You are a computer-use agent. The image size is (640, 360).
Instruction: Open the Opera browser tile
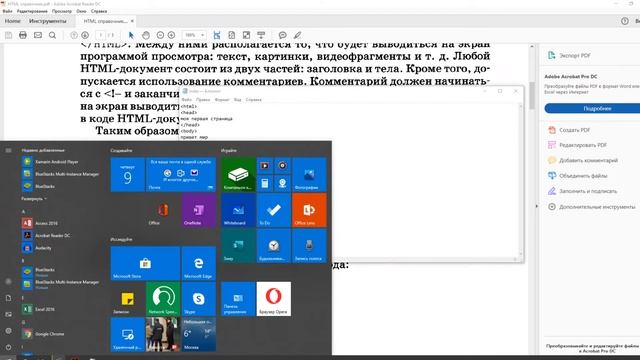click(274, 299)
